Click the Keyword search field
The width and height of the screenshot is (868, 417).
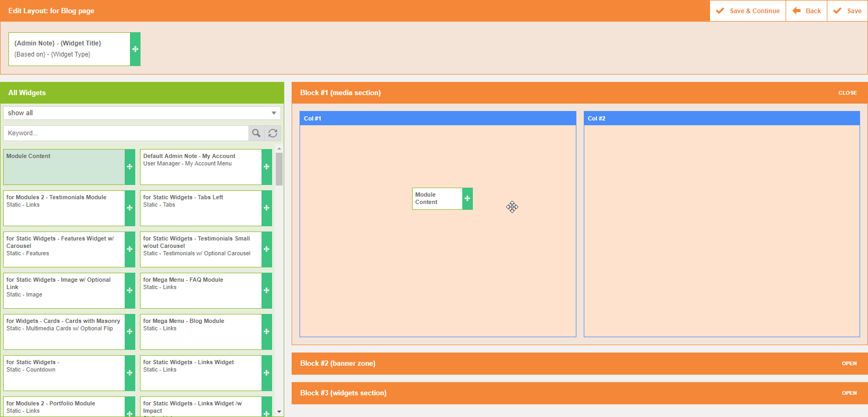[x=126, y=133]
